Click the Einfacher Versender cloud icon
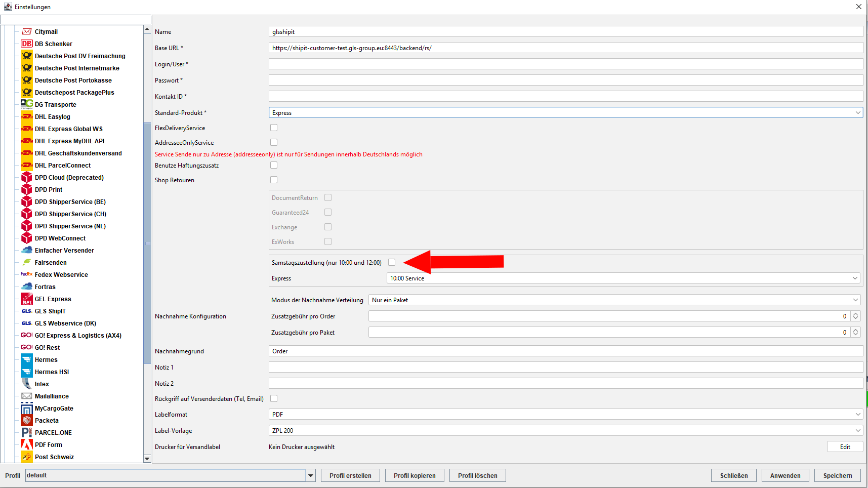Screen dimensions: 868x488 coord(27,250)
